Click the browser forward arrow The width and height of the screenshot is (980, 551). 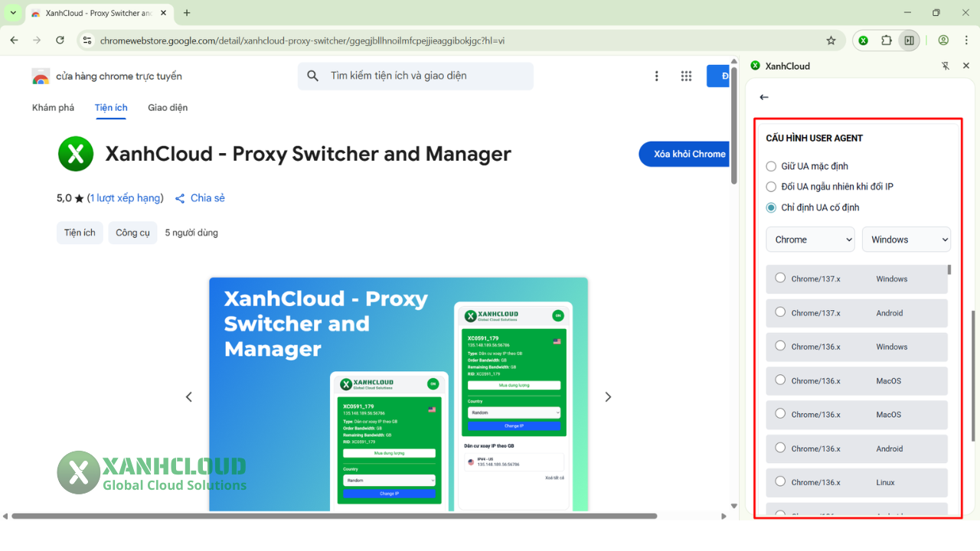pos(37,41)
